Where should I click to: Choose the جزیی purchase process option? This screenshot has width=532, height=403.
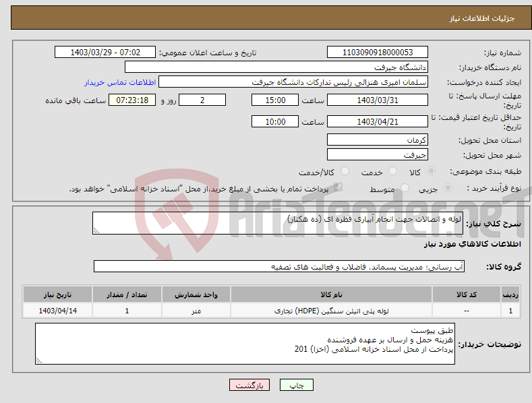448,187
